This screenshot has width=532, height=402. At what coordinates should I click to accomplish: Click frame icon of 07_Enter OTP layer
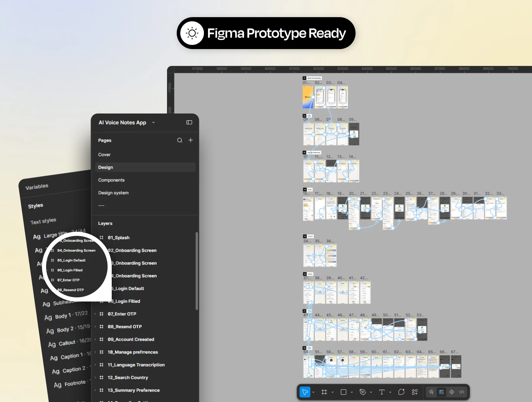[x=101, y=314]
